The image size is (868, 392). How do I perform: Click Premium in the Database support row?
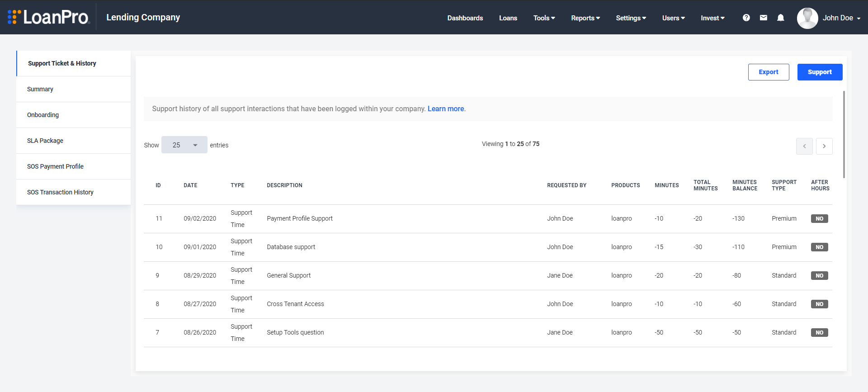(784, 247)
